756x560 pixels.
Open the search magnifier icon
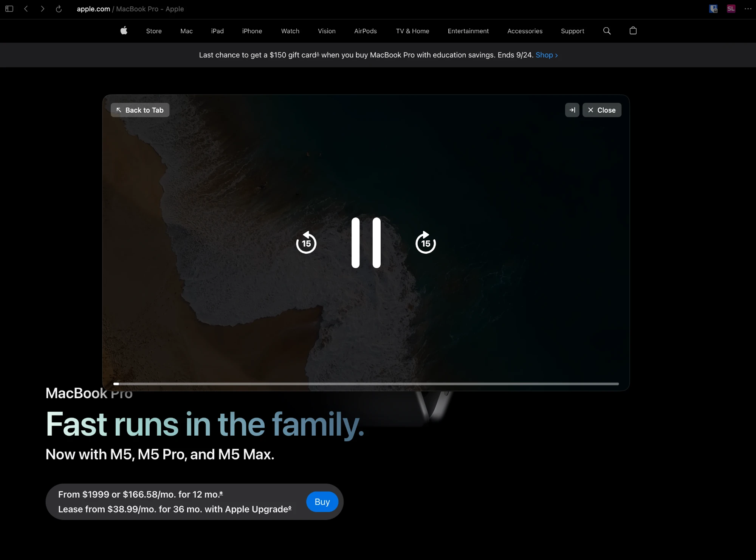click(x=607, y=31)
